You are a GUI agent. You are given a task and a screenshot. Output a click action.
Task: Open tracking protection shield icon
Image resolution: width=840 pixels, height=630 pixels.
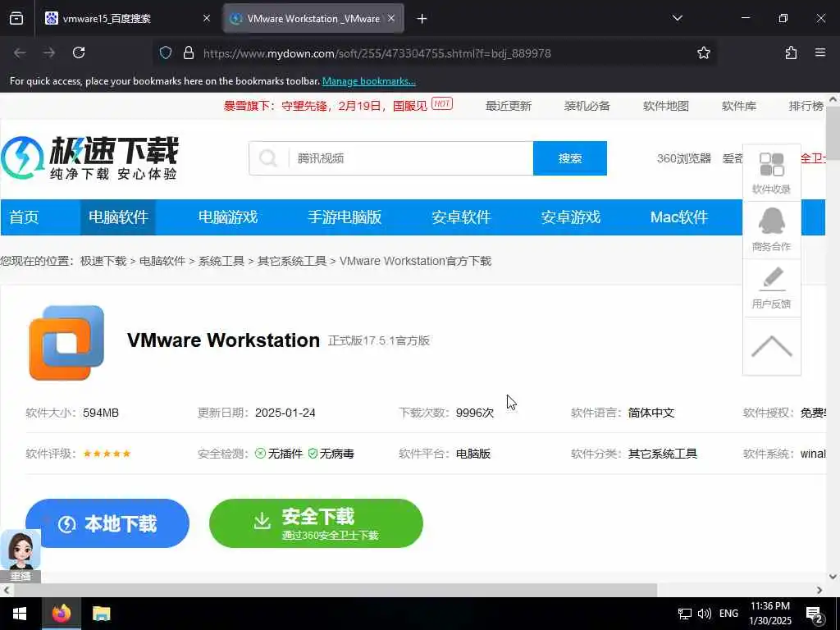[x=166, y=52]
